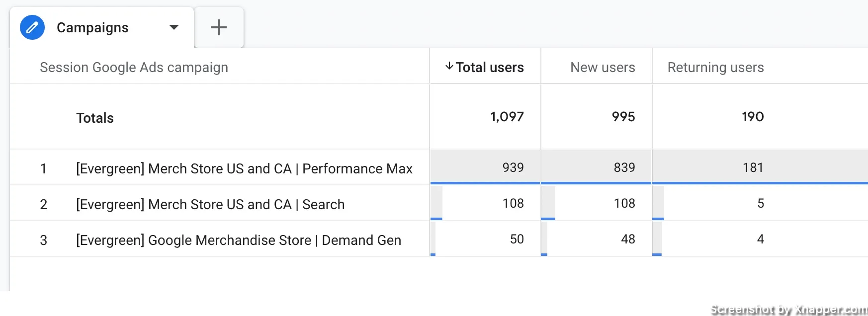Click Performance Max total users 939

tap(513, 167)
